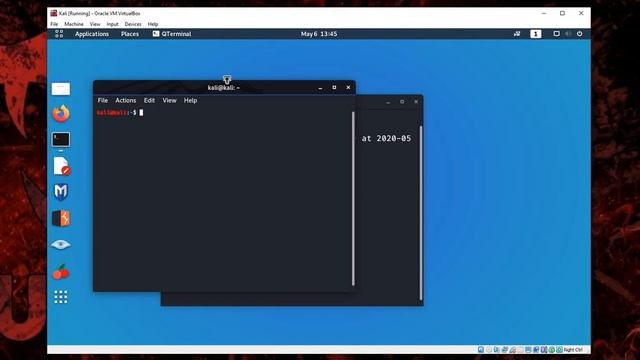
Task: Open the May 6 13:45 clock
Action: click(x=319, y=34)
